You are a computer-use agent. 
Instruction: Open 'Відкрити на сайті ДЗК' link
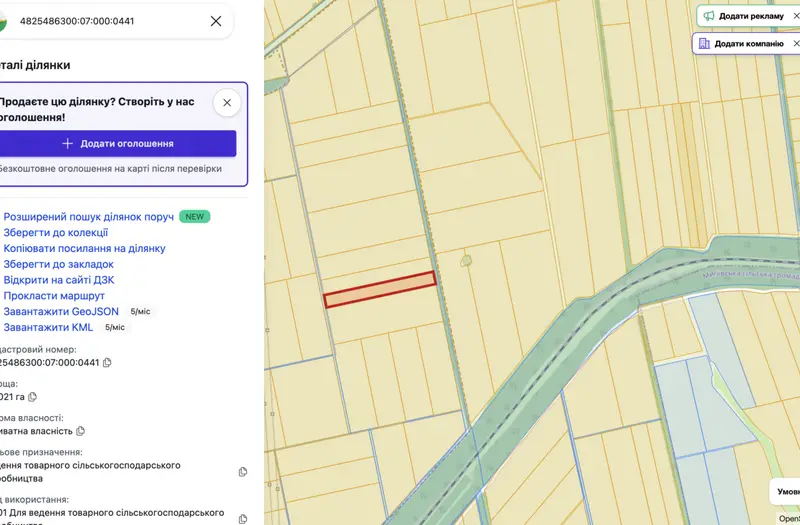click(x=59, y=280)
